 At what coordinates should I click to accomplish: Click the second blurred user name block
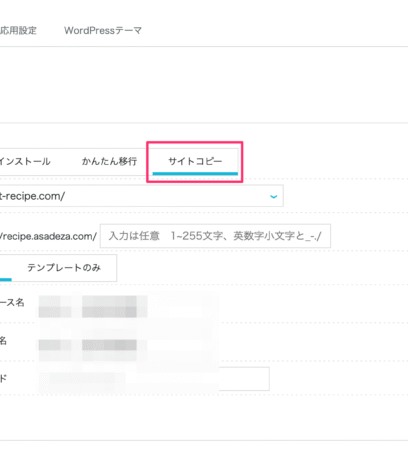click(109, 345)
